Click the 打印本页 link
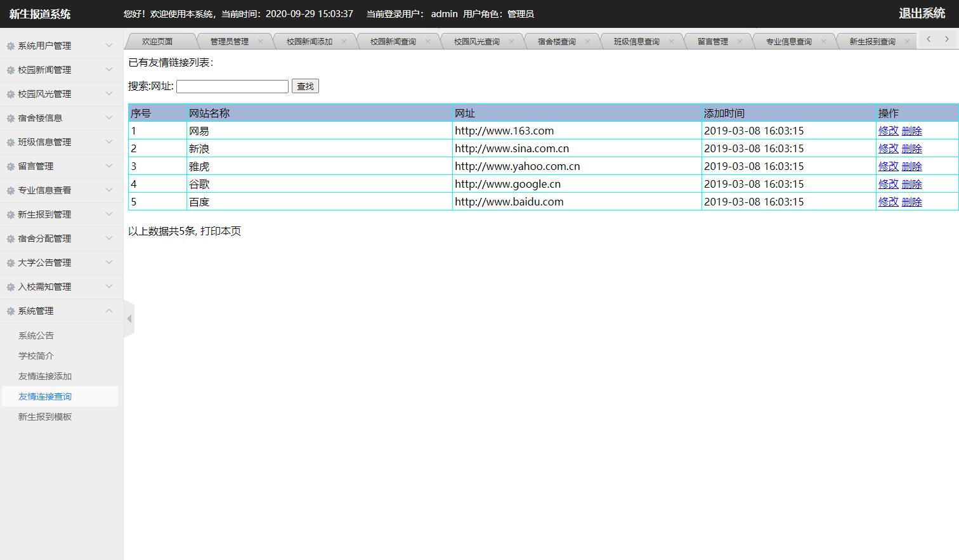The height and width of the screenshot is (560, 959). [221, 231]
